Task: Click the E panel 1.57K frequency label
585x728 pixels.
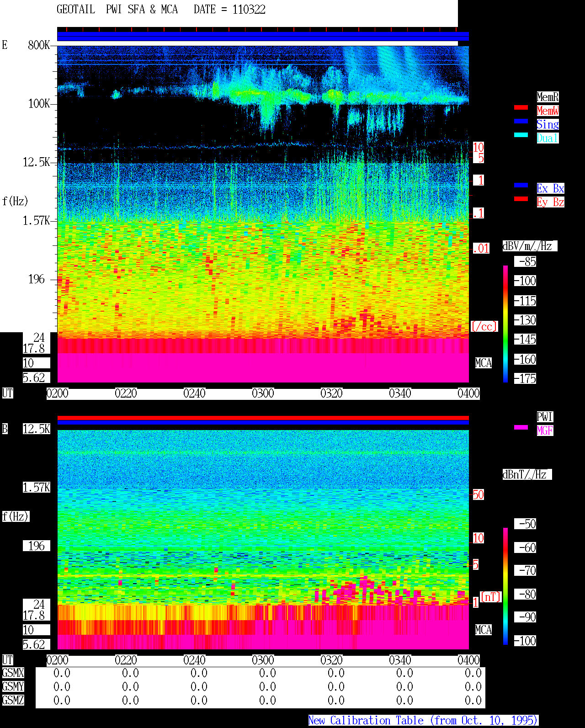Action: 37,220
